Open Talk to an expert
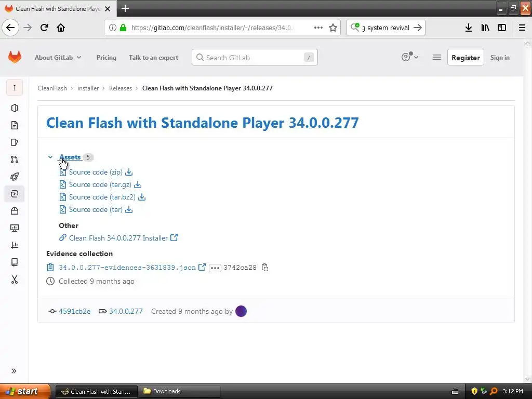Screen dimensions: 532x399 (x=153, y=58)
